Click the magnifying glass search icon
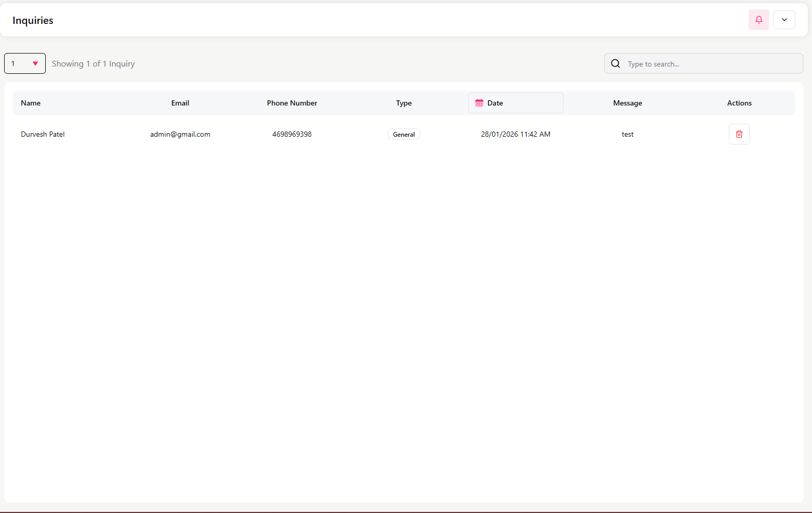Screen dimensions: 812x513 pos(615,63)
